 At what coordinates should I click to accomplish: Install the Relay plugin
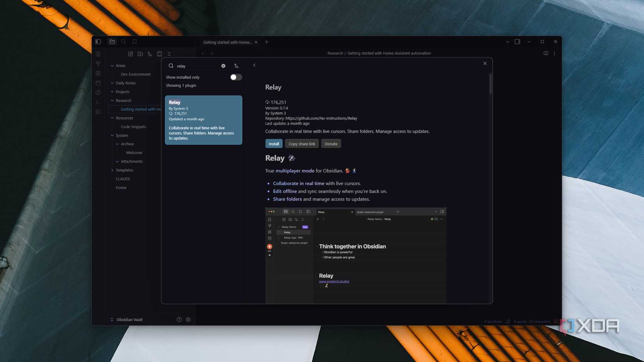tap(274, 144)
